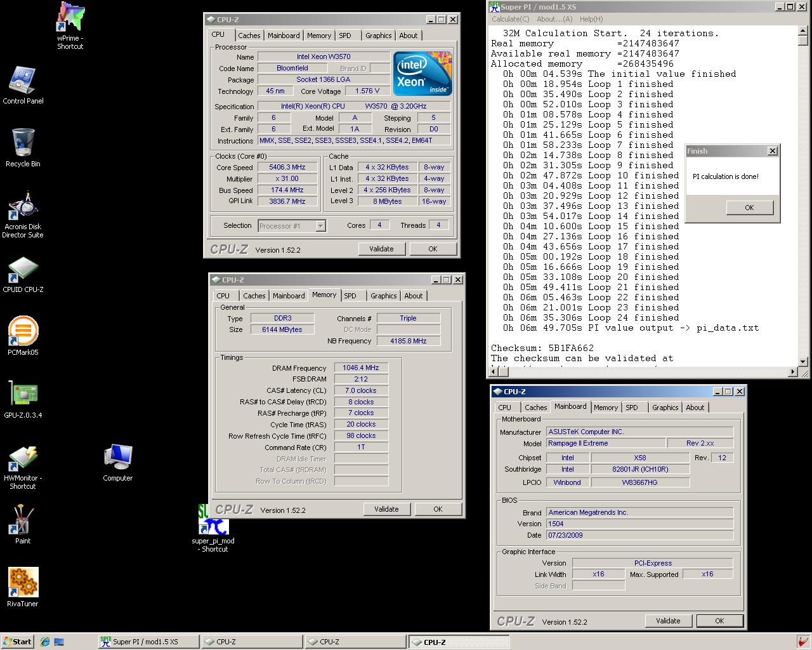This screenshot has height=650, width=812.
Task: Select the PCMark05 desktop icon
Action: [23, 336]
